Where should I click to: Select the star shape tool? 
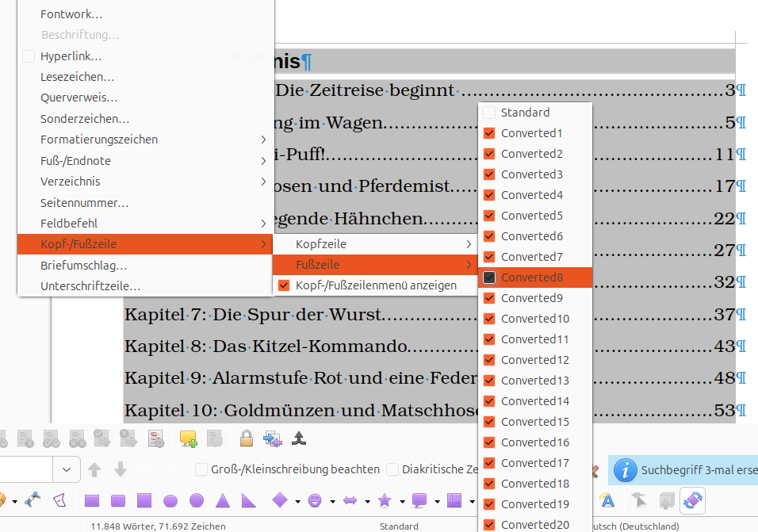click(385, 500)
